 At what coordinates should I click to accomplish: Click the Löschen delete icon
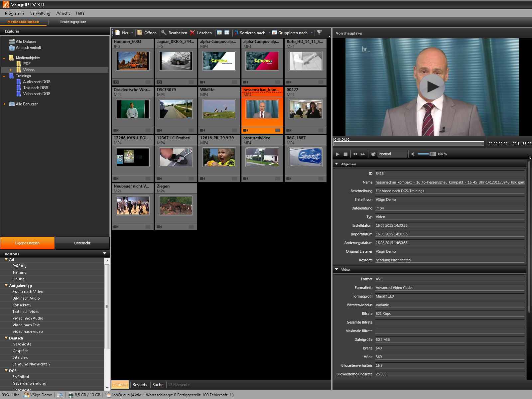193,33
